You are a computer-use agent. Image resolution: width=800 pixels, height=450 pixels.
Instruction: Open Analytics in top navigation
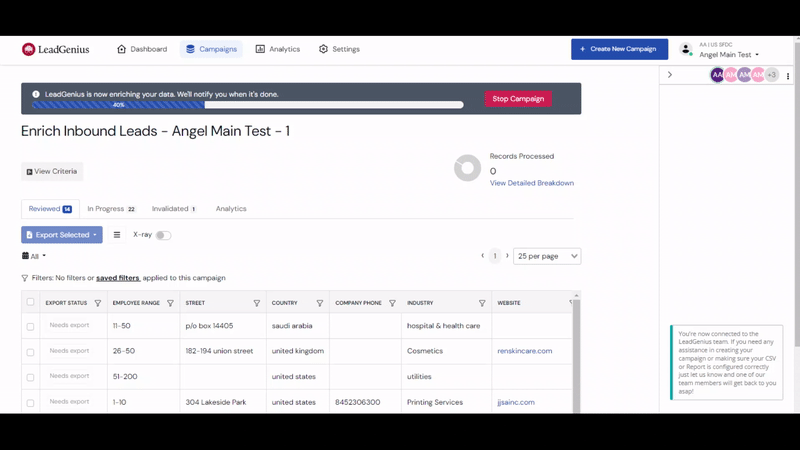tap(278, 49)
